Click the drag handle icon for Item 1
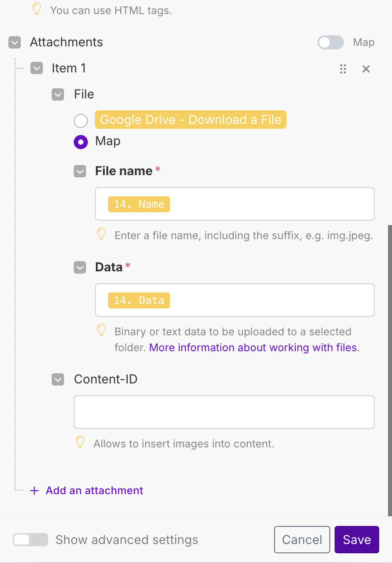 343,69
